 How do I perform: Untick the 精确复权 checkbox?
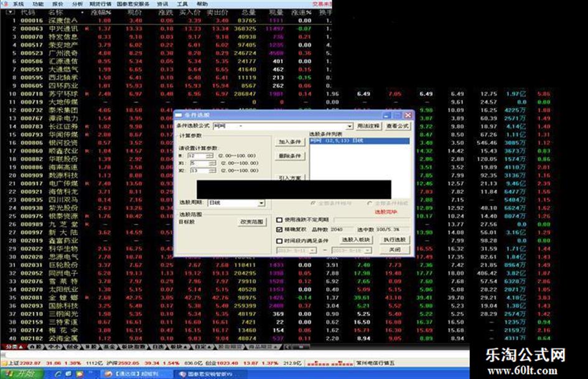coord(279,230)
